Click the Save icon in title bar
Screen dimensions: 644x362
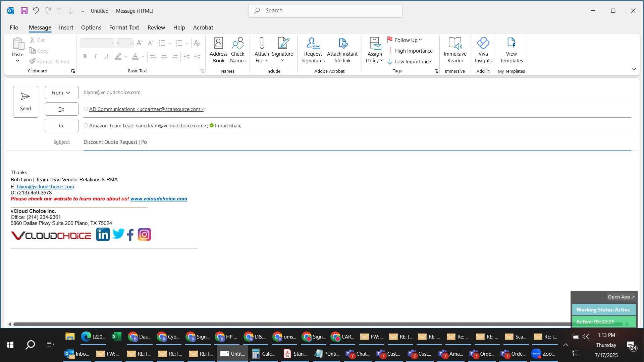(x=24, y=11)
